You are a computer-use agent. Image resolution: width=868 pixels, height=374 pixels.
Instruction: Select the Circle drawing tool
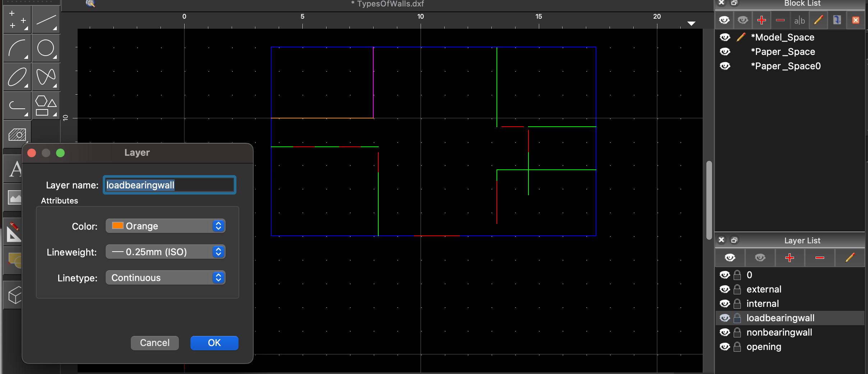(x=46, y=48)
